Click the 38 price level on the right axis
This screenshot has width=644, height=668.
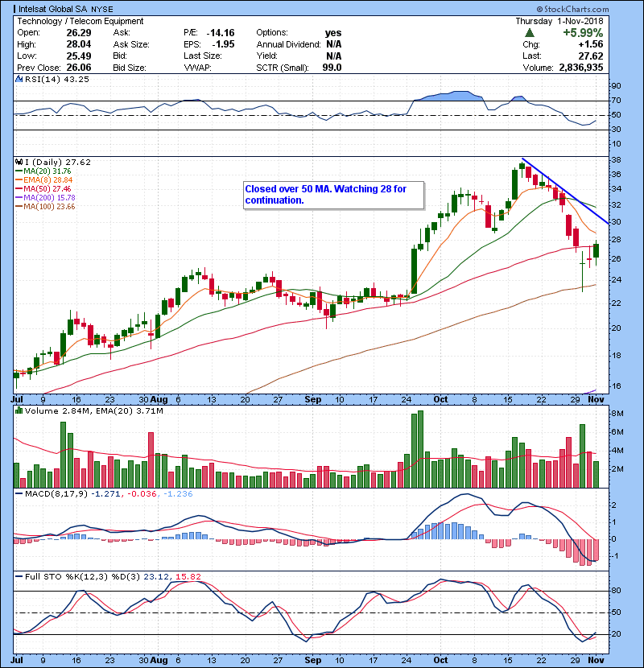point(617,160)
